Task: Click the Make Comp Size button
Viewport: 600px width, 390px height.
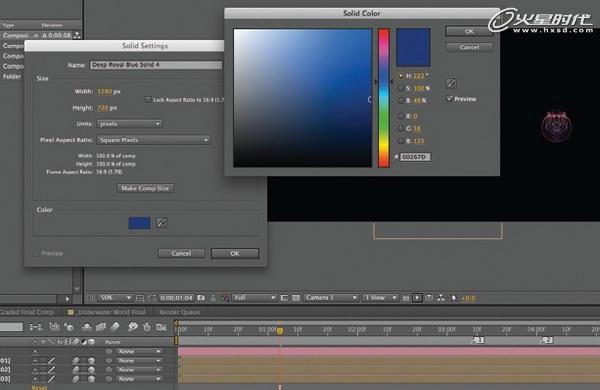Action: pos(145,188)
